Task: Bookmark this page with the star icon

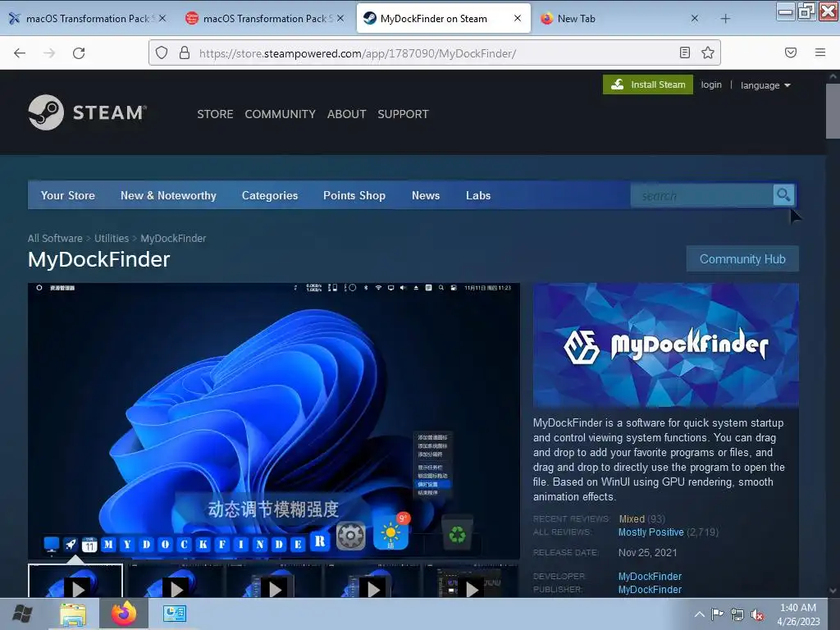Action: click(x=708, y=52)
